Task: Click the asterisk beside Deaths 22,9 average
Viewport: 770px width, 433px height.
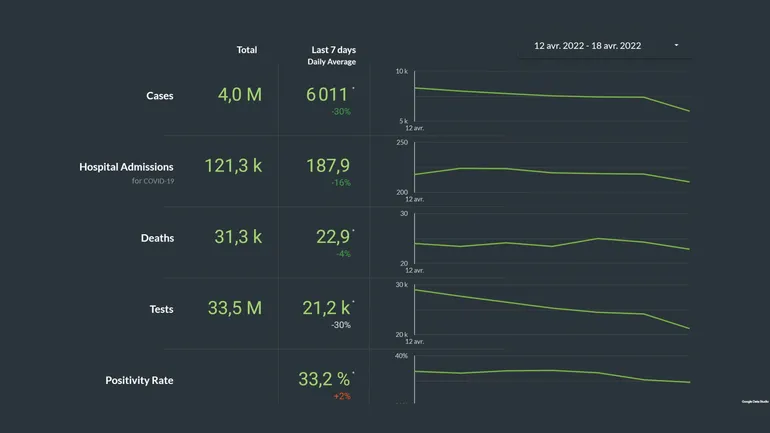Action: click(353, 231)
